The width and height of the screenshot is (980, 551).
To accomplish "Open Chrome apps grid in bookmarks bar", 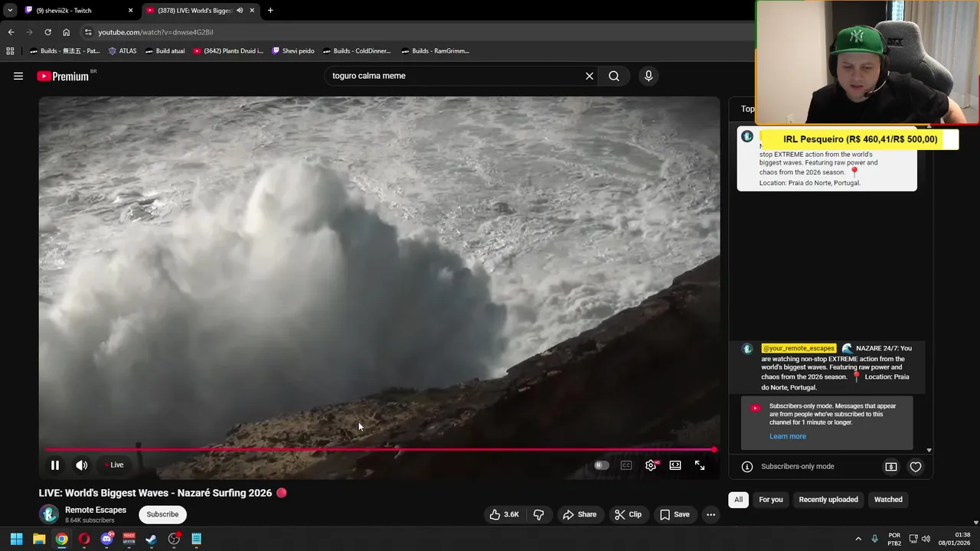I will [x=10, y=51].
